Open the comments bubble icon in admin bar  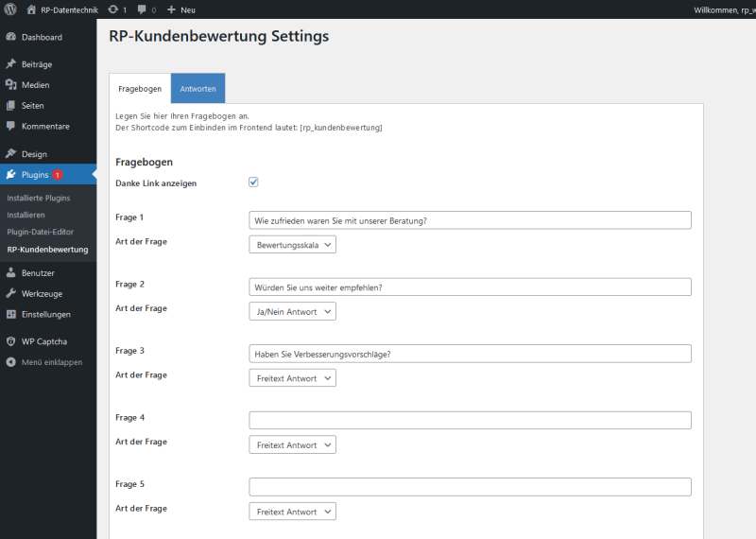[142, 9]
